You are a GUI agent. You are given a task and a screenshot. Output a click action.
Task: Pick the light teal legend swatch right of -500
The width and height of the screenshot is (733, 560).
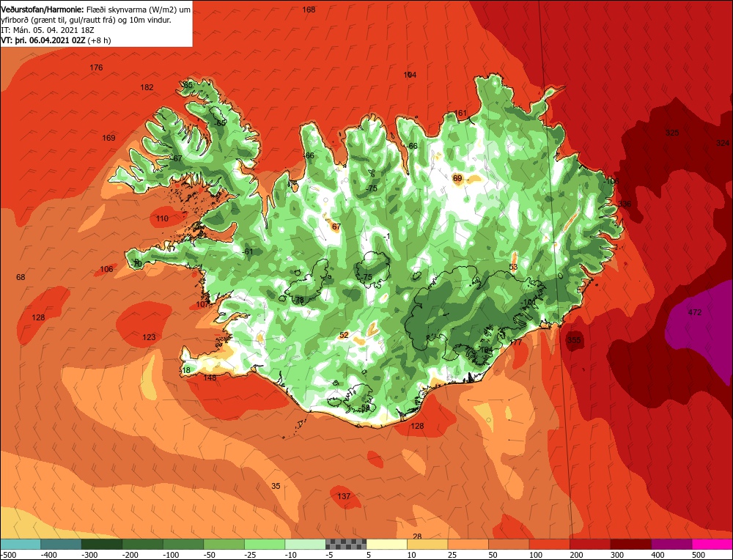coord(21,544)
